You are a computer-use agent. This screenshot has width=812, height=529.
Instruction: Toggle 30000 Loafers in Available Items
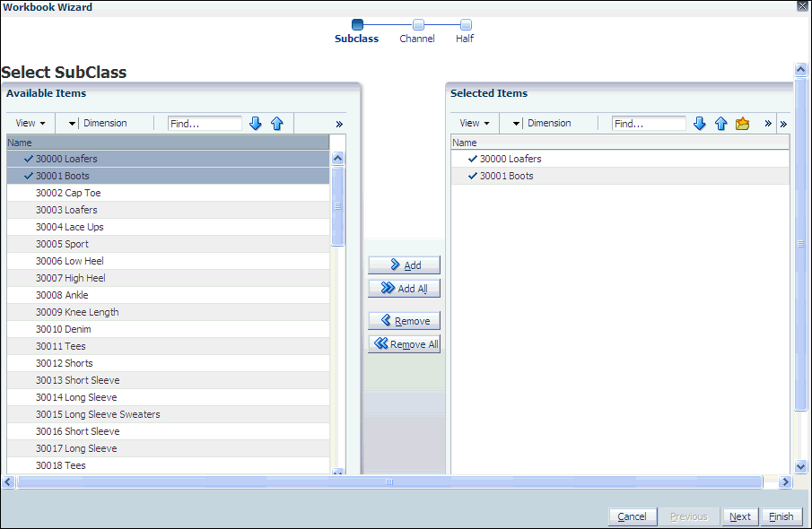(169, 159)
